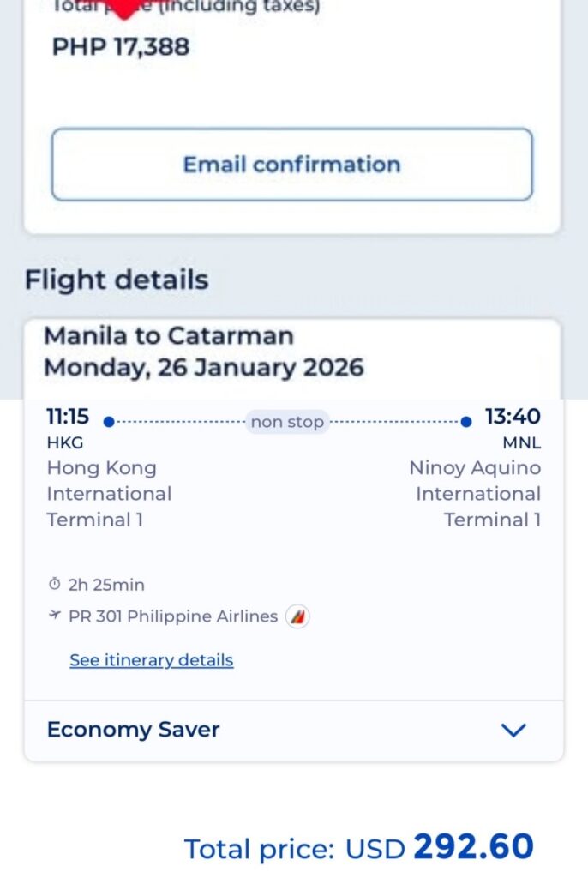
Task: Open the See itinerary details link
Action: point(152,660)
